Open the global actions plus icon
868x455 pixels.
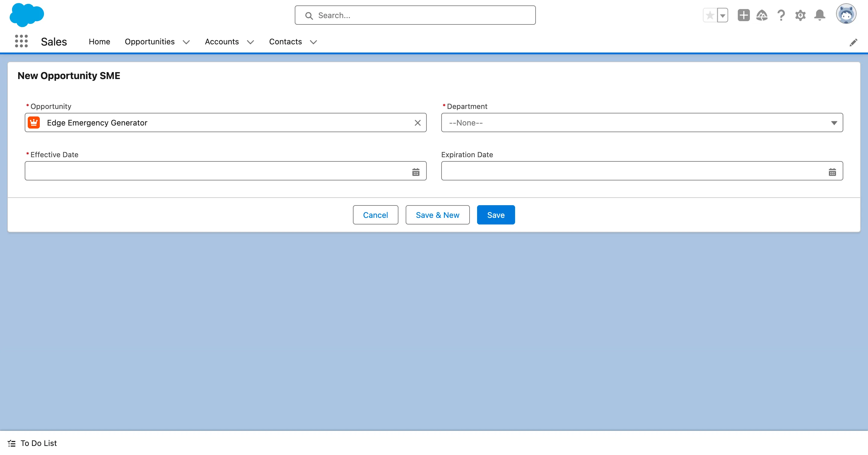pos(743,15)
